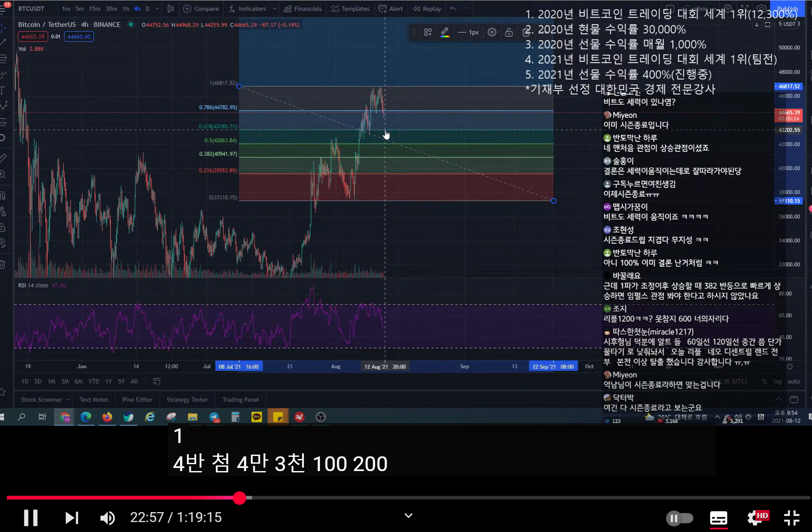
Task: Set date range to All
Action: [134, 381]
